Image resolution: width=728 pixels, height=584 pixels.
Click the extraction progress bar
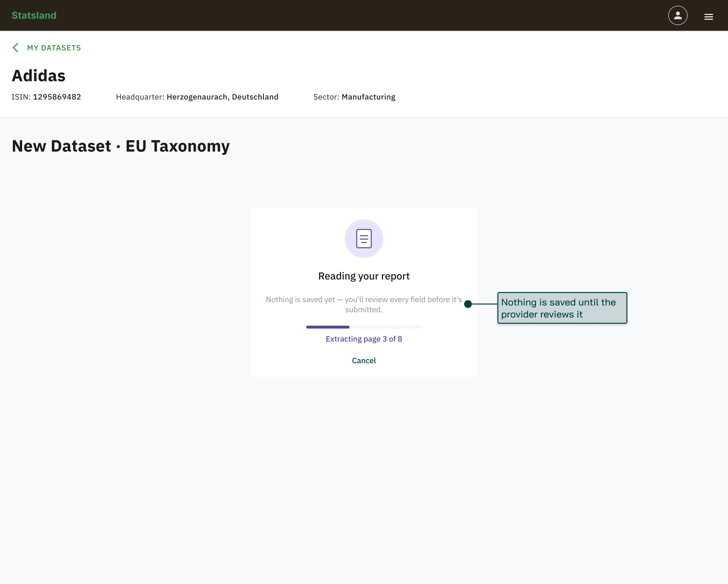coord(364,327)
